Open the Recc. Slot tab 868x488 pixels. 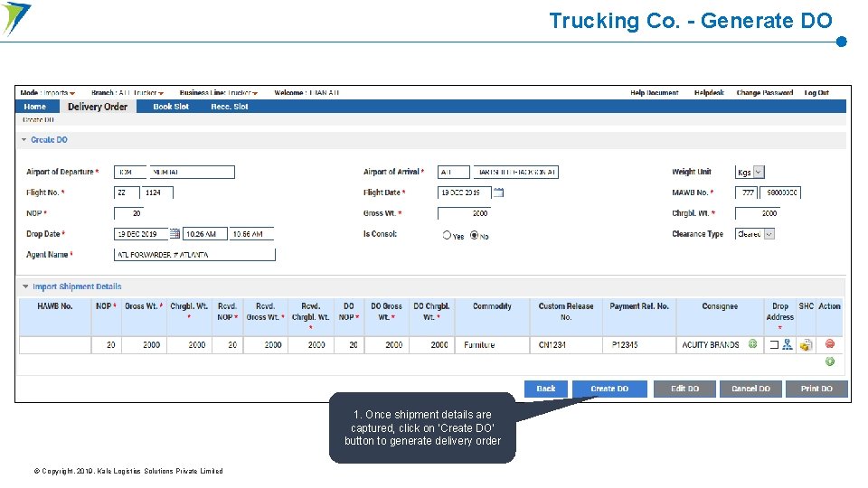click(x=229, y=107)
